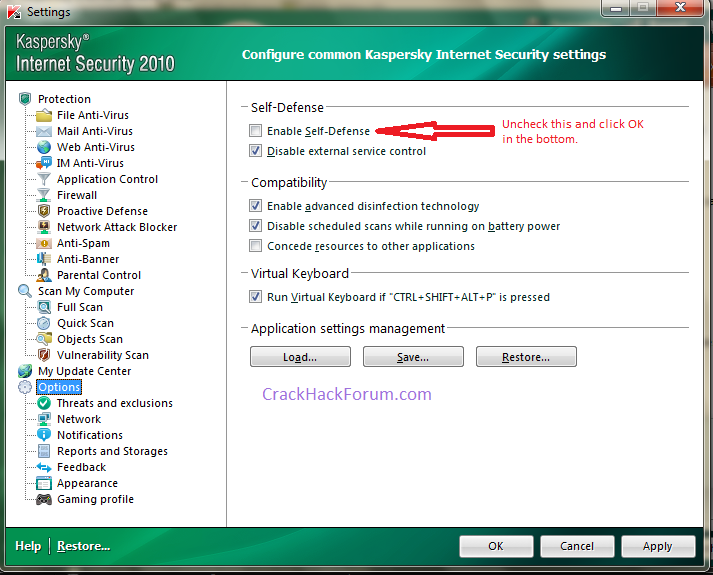Click the Web Anti-Virus globe icon
Screen dimensions: 713x575
pyautogui.click(x=44, y=147)
